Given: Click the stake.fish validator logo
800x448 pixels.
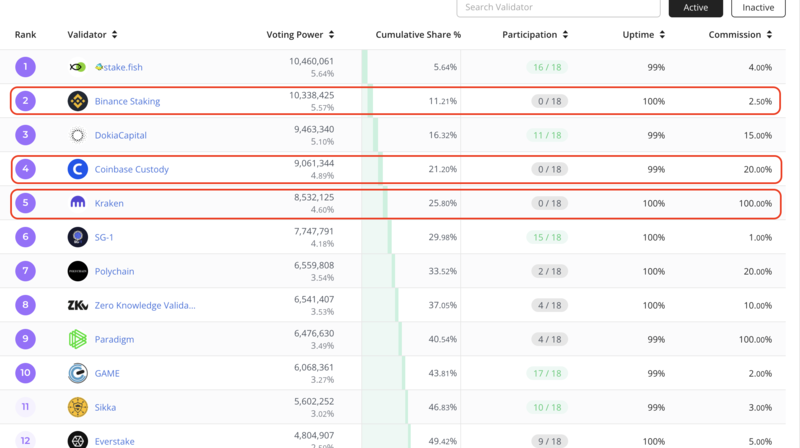Looking at the screenshot, I should click(78, 67).
